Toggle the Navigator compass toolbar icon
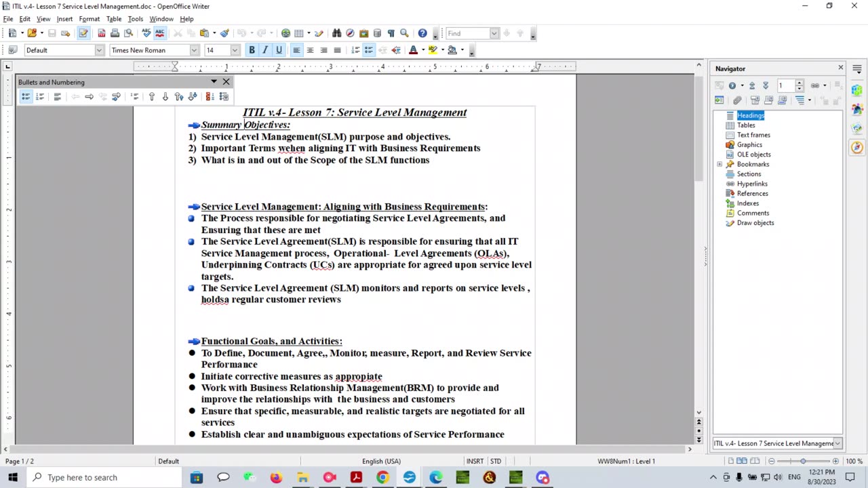 350,33
